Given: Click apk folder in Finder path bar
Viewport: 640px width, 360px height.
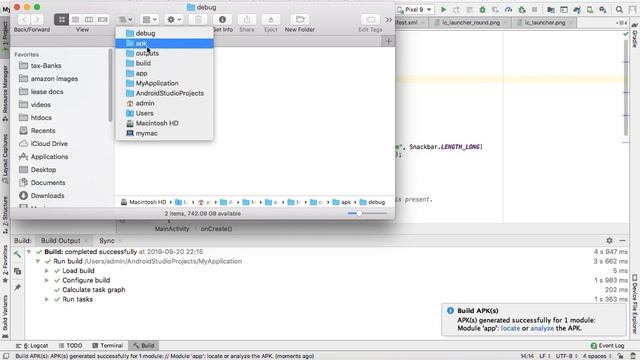Looking at the screenshot, I should [342, 202].
